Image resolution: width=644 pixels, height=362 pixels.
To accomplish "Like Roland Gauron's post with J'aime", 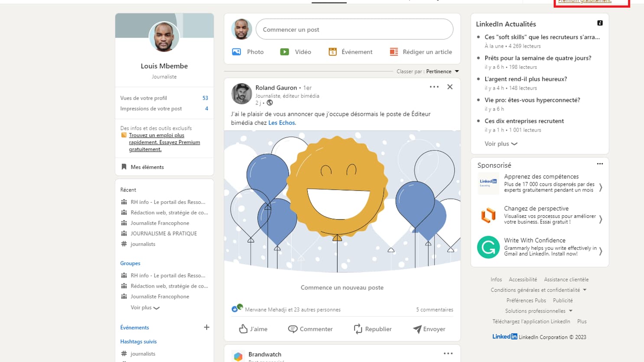I will pos(253,329).
